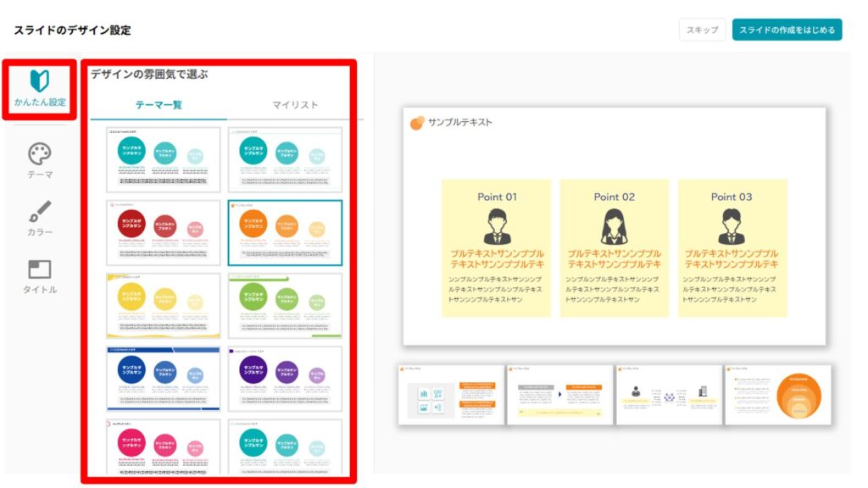Open the タイトル layout icon

(40, 269)
